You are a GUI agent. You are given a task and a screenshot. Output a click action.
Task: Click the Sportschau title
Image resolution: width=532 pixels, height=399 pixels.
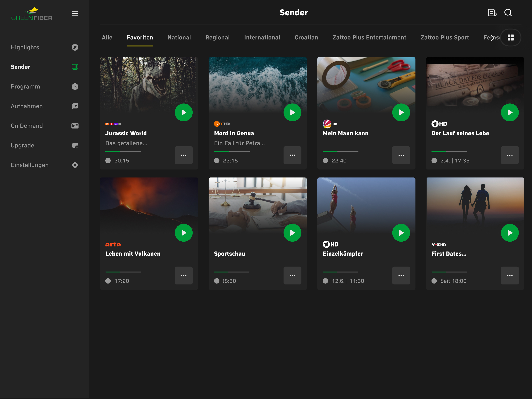pyautogui.click(x=229, y=254)
